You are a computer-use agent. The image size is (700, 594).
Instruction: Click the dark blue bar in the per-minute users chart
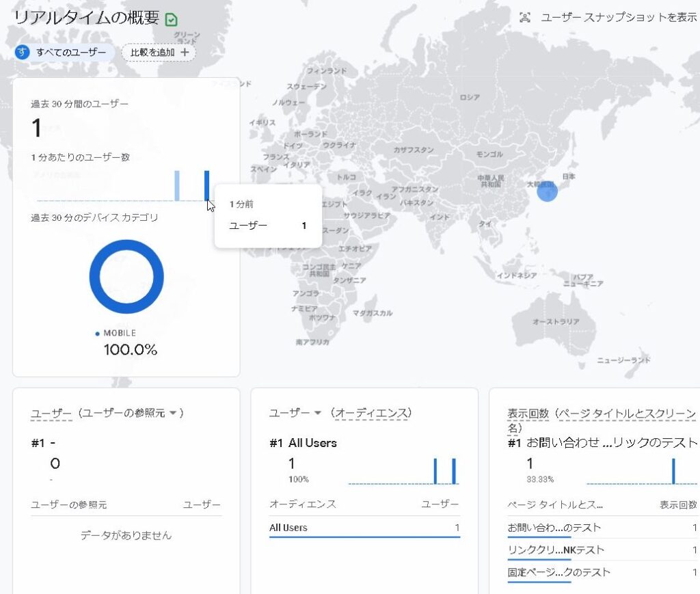206,185
